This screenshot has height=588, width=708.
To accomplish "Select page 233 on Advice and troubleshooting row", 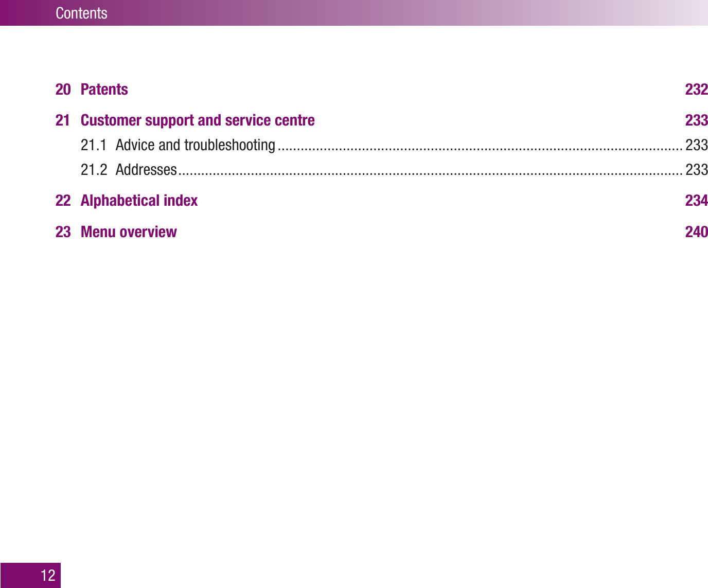I will point(697,145).
